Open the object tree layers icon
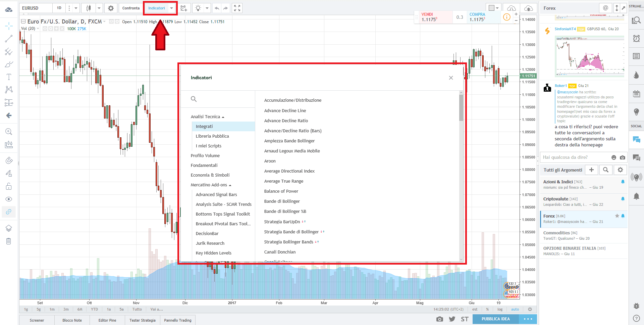This screenshot has width=644, height=325. [x=9, y=228]
